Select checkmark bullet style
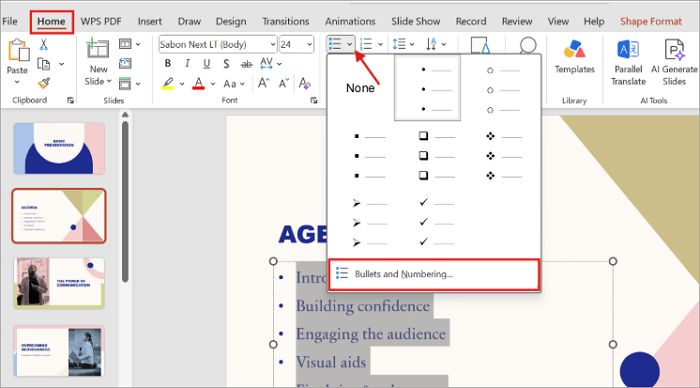The height and width of the screenshot is (388, 700). [436, 222]
